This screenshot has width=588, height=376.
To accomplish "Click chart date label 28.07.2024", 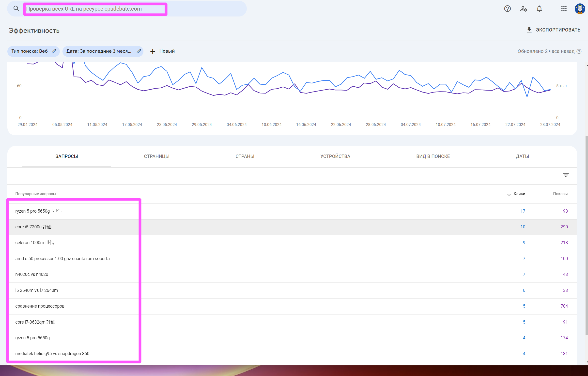I will pos(550,125).
